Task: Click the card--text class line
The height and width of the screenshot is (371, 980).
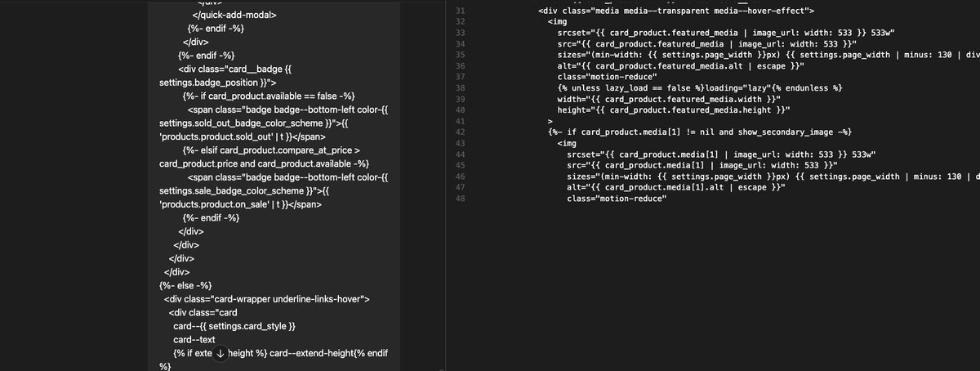Action: [194, 339]
